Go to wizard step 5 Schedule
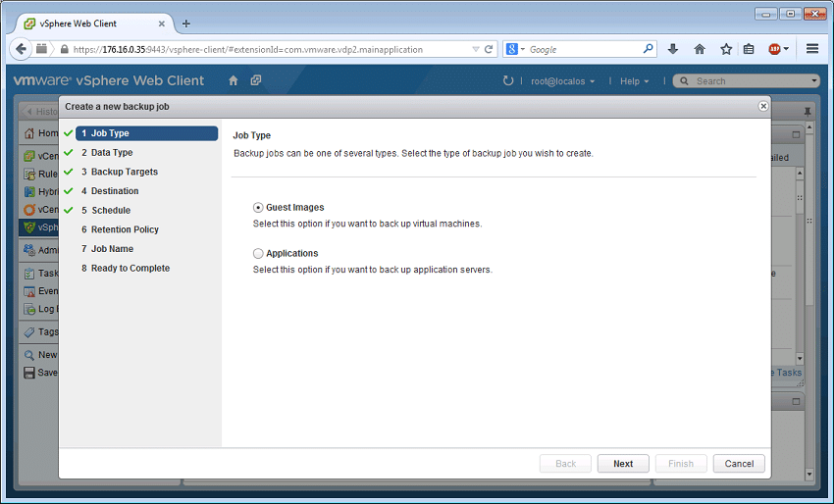 pos(106,210)
